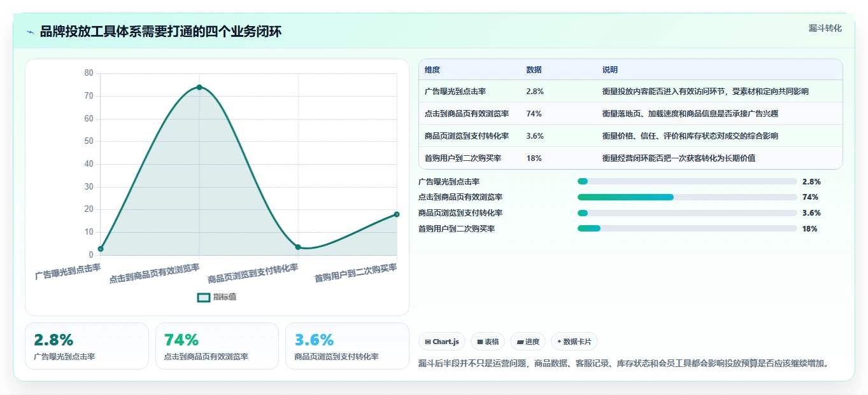Image resolution: width=868 pixels, height=395 pixels.
Task: Click the 数据 column header
Action: click(534, 70)
